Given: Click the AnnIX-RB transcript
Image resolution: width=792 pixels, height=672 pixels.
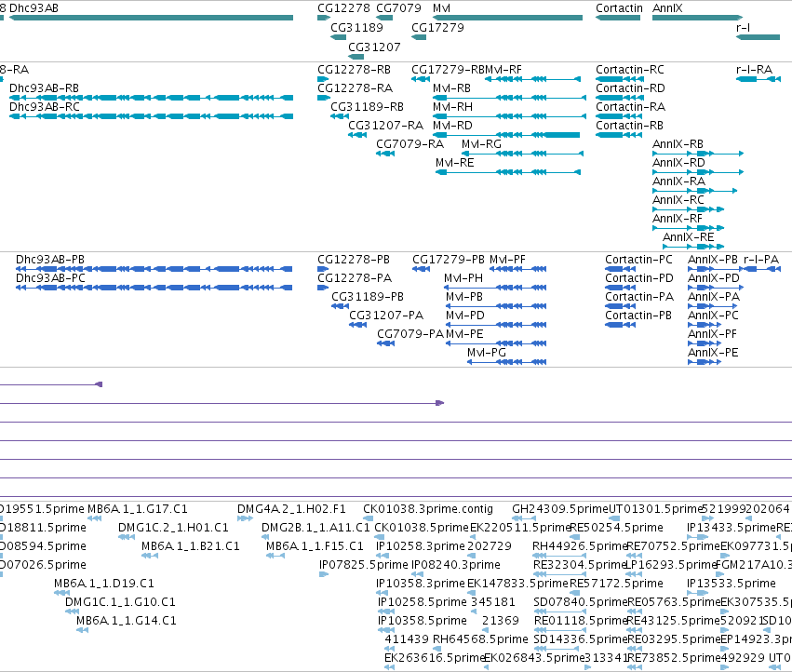Looking at the screenshot, I should coord(698,154).
